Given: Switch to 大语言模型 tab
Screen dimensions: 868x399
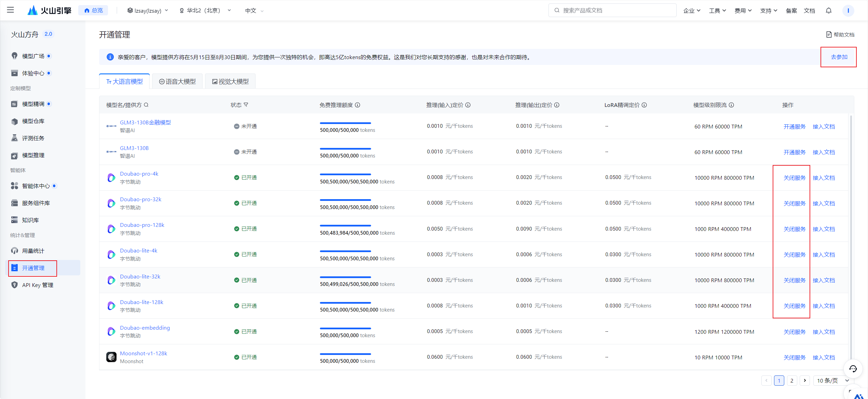Looking at the screenshot, I should point(124,81).
